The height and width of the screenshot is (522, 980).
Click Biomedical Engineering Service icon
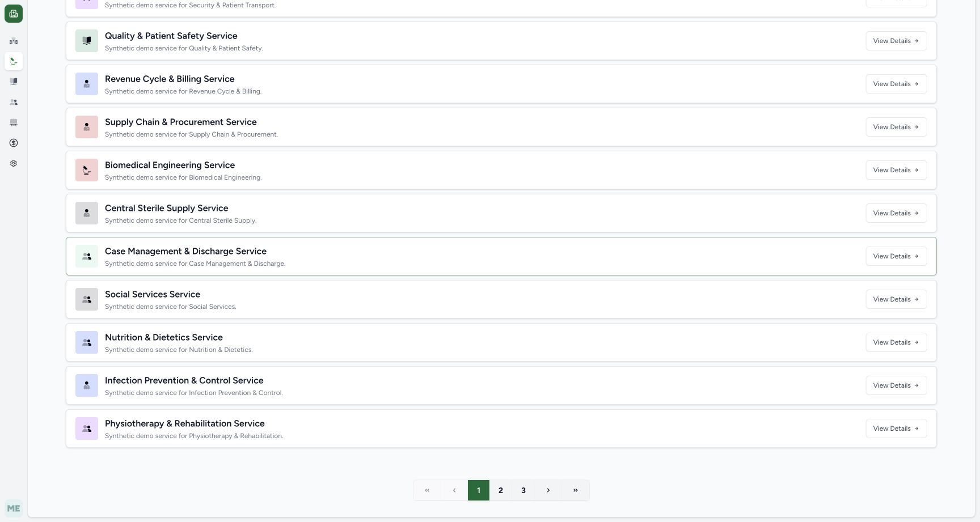[x=87, y=170]
